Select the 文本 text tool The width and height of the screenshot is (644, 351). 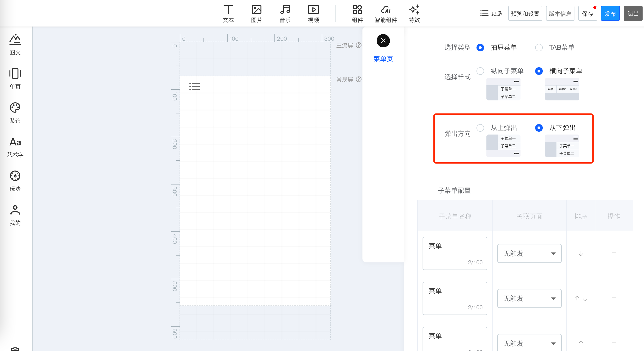tap(228, 13)
